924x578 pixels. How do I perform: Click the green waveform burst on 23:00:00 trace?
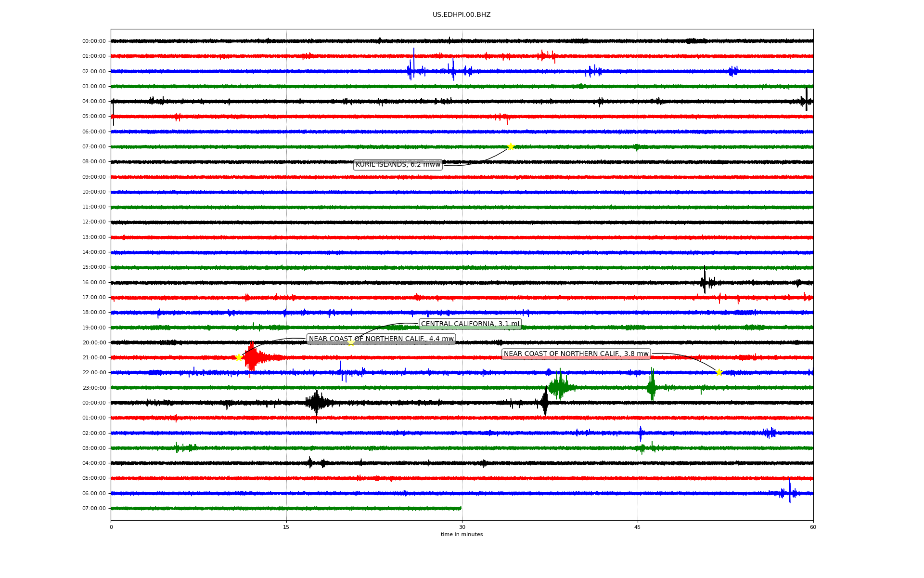[559, 386]
